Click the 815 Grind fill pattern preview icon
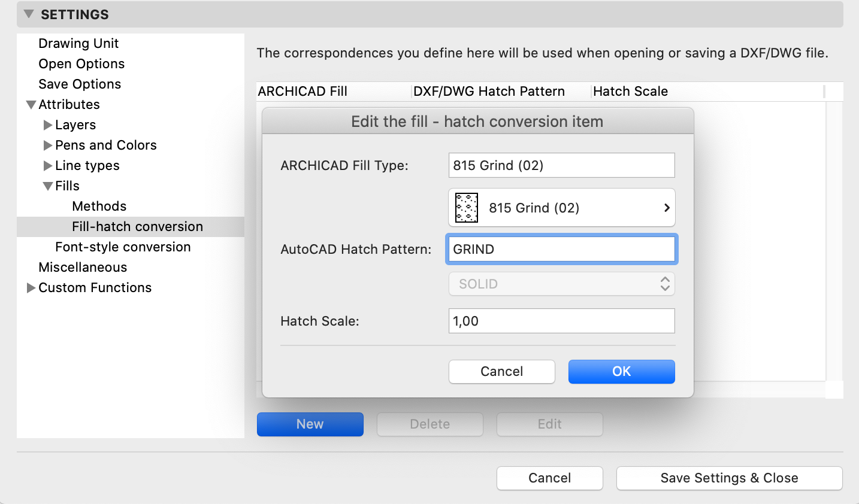The width and height of the screenshot is (859, 504). point(467,208)
